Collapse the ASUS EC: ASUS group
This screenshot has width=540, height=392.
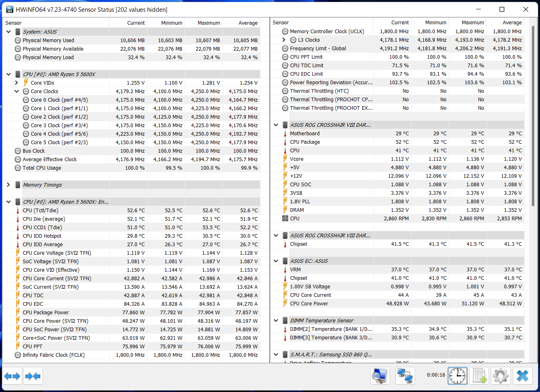point(276,261)
